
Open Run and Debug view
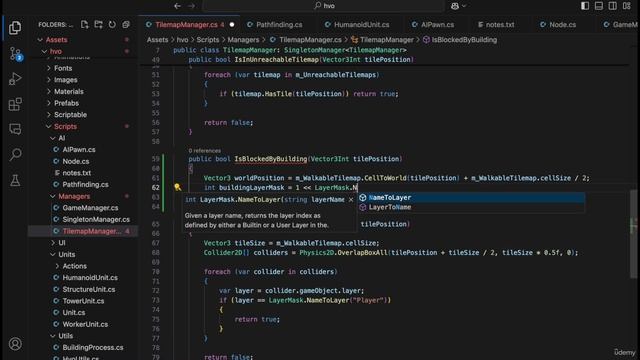[15, 79]
